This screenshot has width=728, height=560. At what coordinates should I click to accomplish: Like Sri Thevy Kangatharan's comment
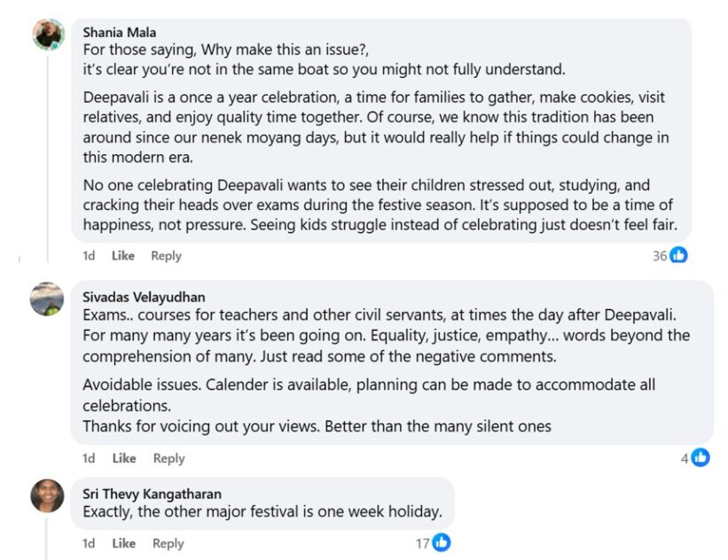124,543
